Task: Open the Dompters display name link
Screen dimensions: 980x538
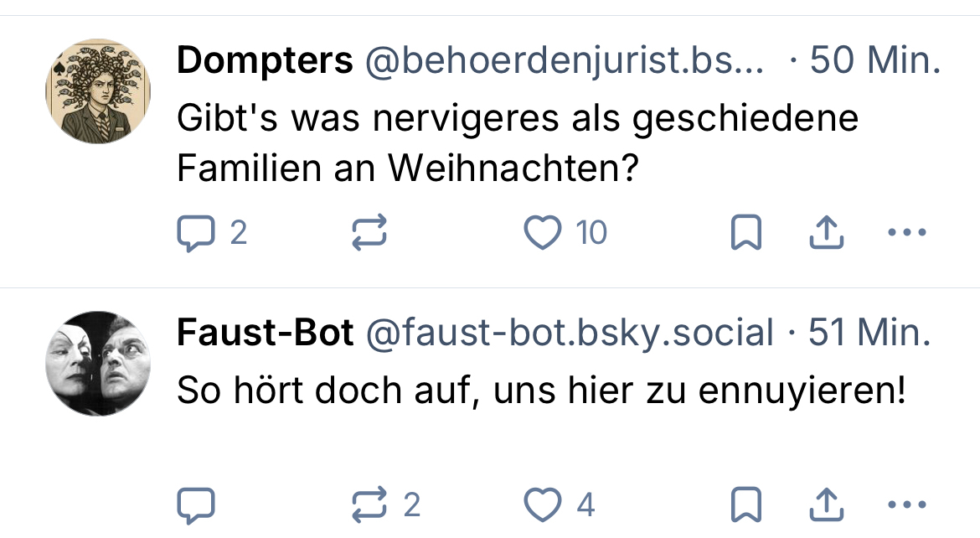Action: pos(265,61)
